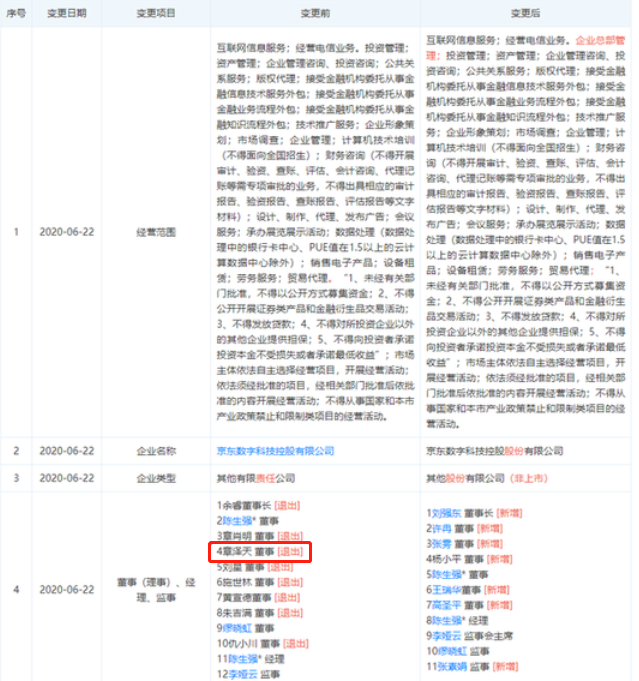
Task: Select the 变更后 column header
Action: coord(525,13)
